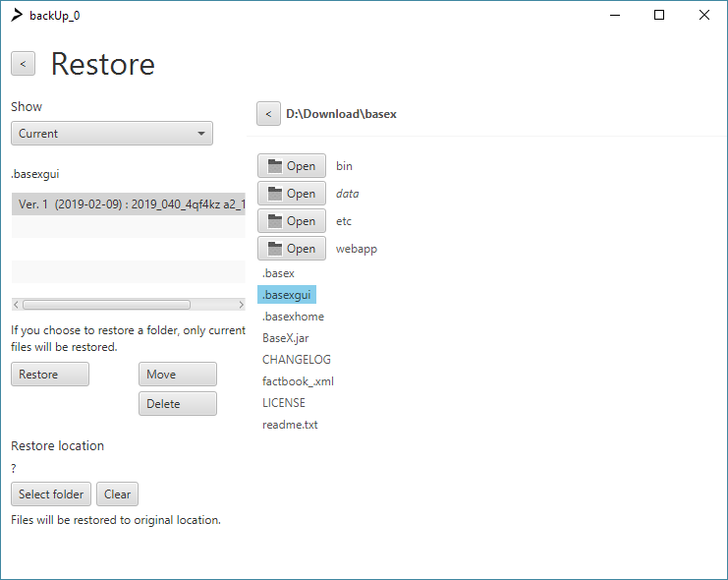This screenshot has height=580, width=728.
Task: Click the Restore button
Action: pos(50,375)
